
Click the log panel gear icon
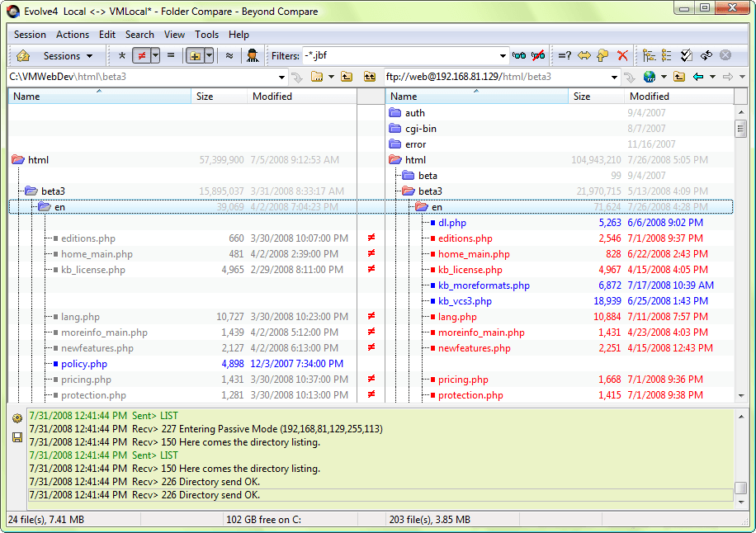point(17,418)
